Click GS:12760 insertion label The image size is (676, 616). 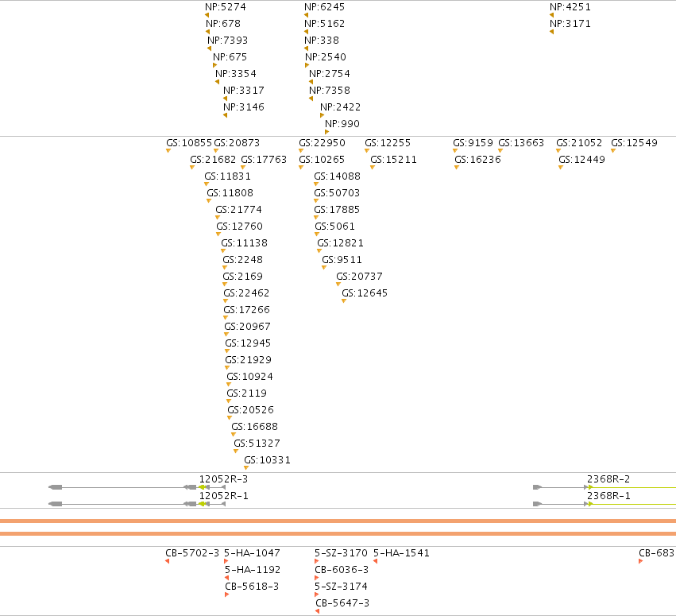point(240,227)
